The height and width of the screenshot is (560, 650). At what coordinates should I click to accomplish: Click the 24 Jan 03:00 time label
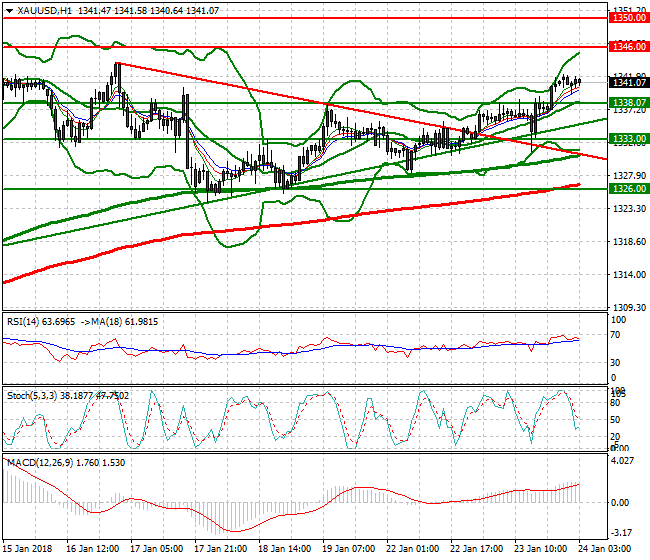click(x=604, y=549)
